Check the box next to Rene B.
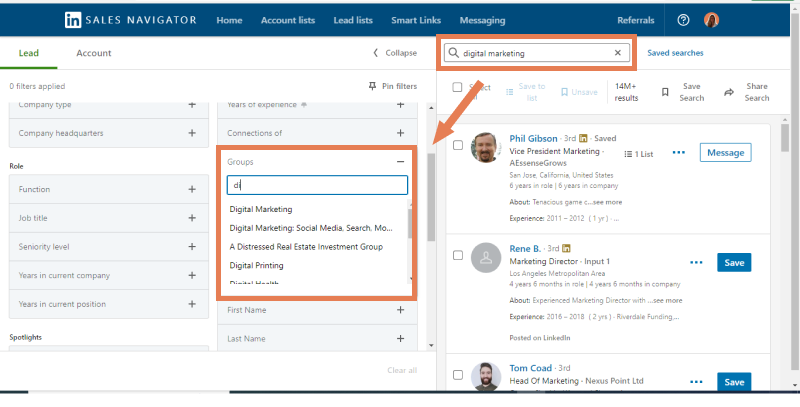 click(x=458, y=256)
